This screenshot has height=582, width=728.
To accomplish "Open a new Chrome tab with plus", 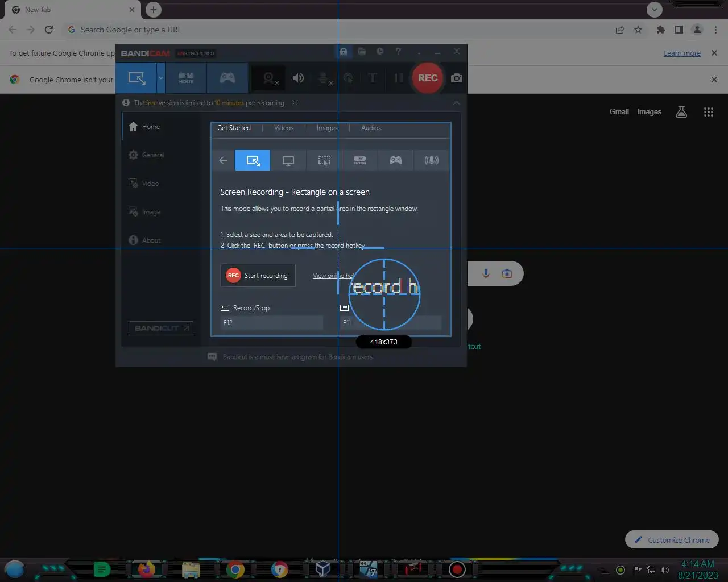I will (153, 10).
